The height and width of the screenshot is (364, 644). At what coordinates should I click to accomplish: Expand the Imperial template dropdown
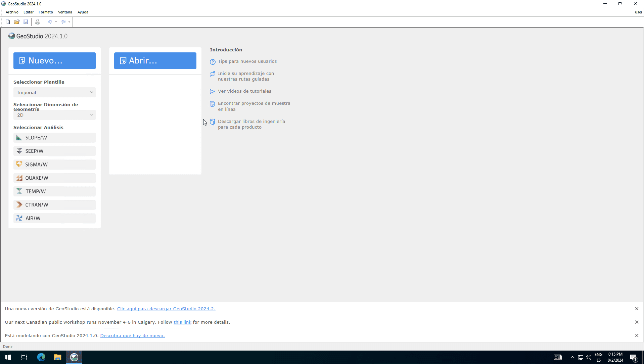54,92
